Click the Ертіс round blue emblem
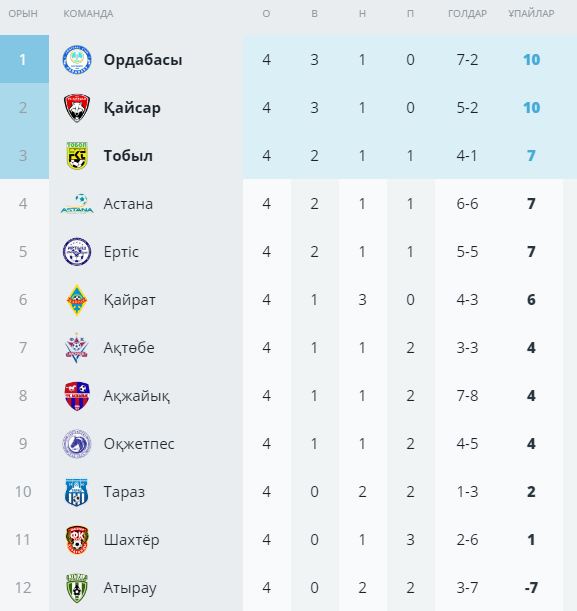The width and height of the screenshot is (577, 611). coord(77,252)
